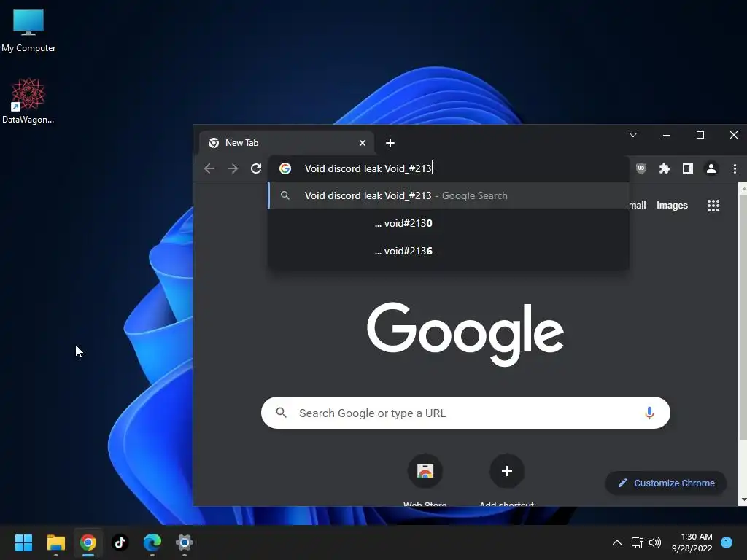Viewport: 747px width, 560px height.
Task: Open File Explorer from the taskbar
Action: pyautogui.click(x=55, y=542)
